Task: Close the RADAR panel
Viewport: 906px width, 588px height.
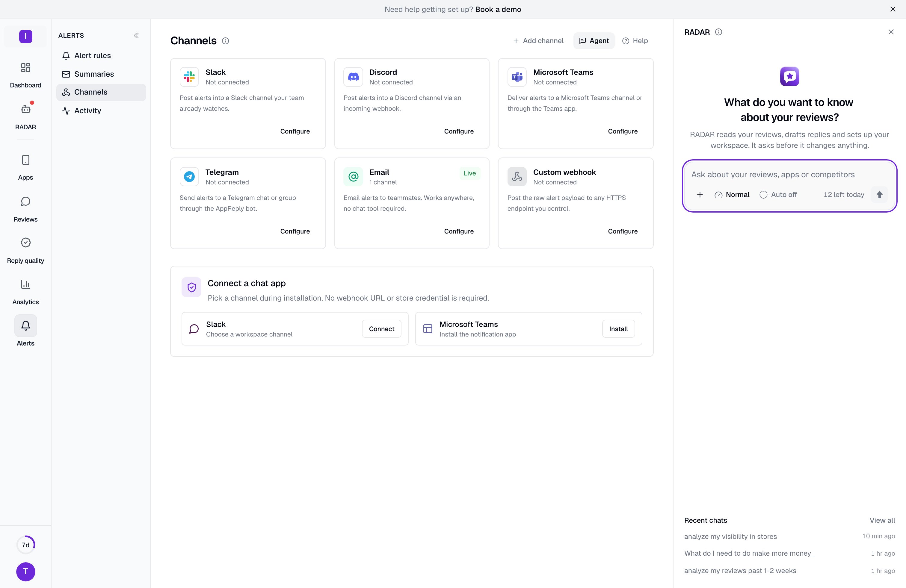Action: [x=891, y=32]
